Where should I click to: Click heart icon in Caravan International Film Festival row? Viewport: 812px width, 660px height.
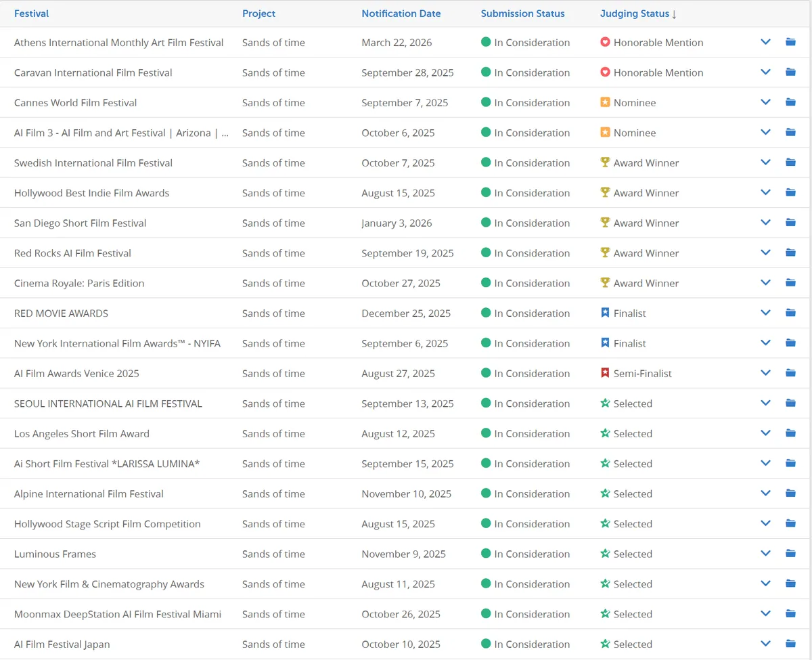point(605,72)
